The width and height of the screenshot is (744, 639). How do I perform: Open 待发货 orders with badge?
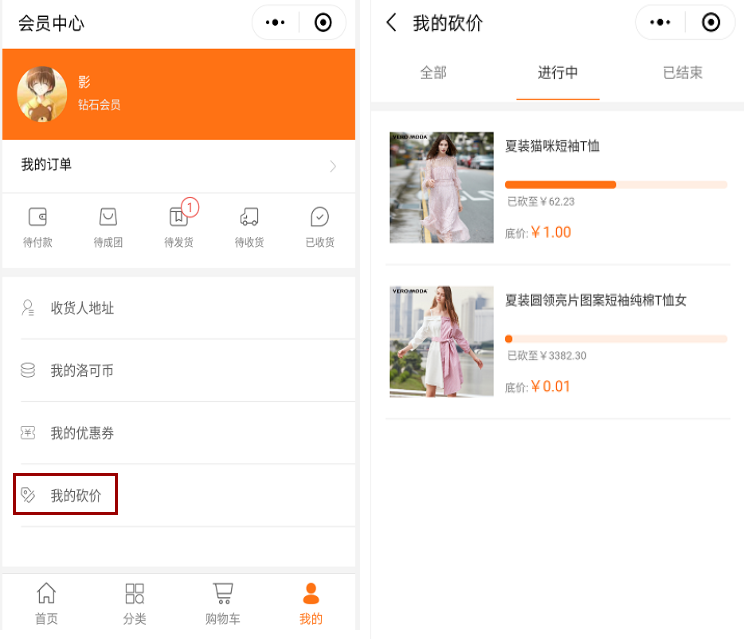(179, 225)
